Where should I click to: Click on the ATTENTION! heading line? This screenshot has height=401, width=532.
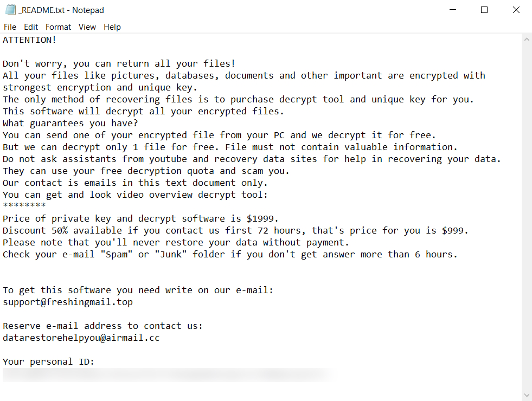click(x=30, y=40)
